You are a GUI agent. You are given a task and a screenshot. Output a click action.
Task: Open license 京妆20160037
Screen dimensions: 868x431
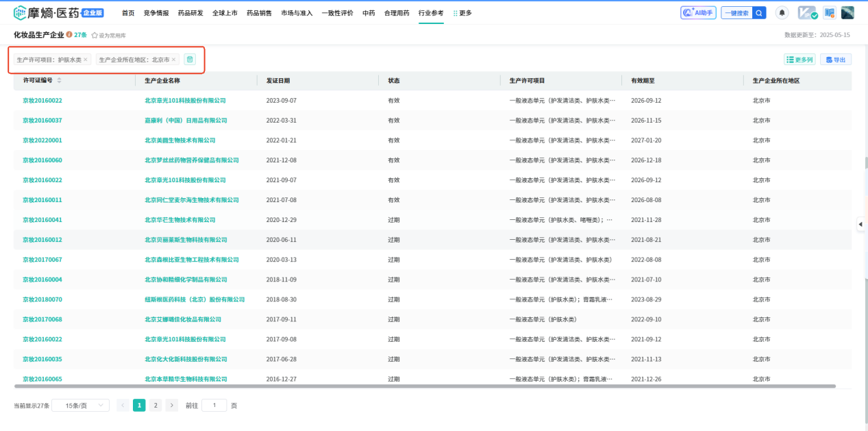[x=42, y=121]
